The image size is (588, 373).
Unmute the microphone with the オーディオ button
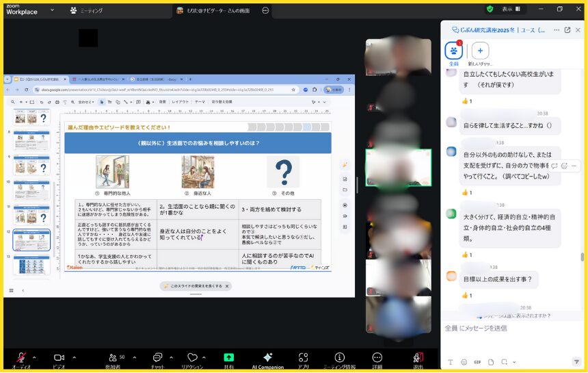point(21,359)
